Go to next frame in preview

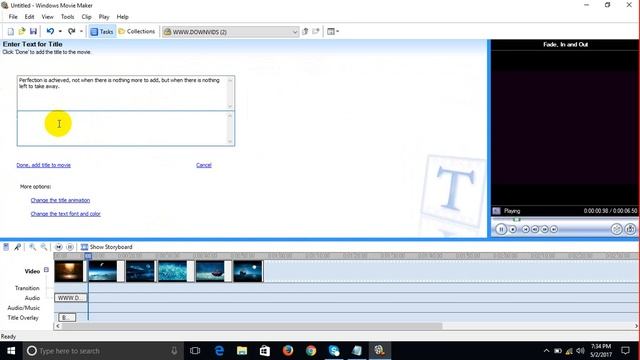coord(544,229)
